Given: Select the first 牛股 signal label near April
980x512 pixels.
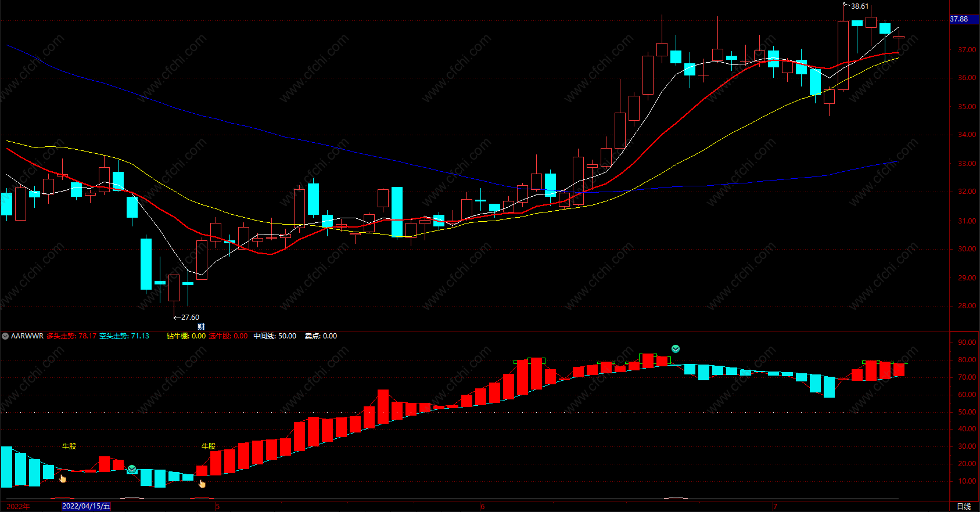Looking at the screenshot, I should tap(69, 446).
